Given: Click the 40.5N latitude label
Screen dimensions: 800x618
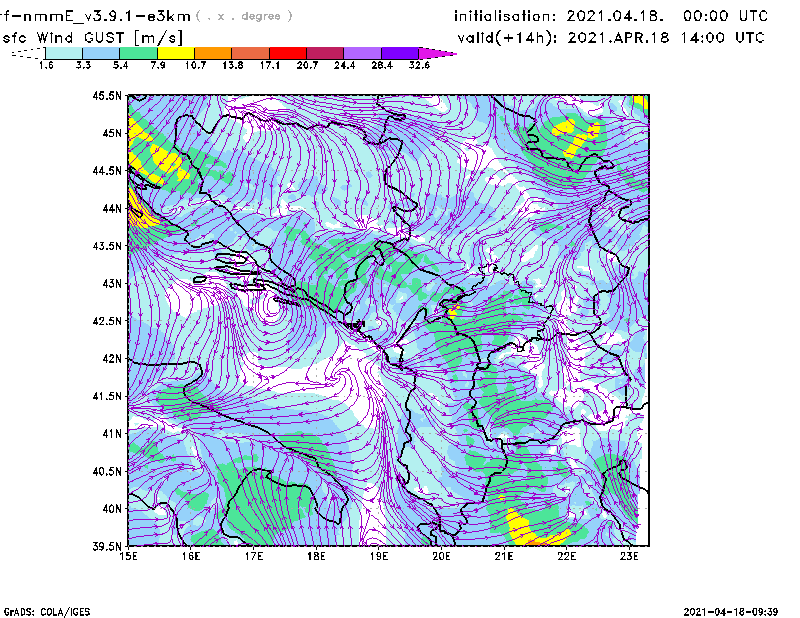Looking at the screenshot, I should coord(107,472).
